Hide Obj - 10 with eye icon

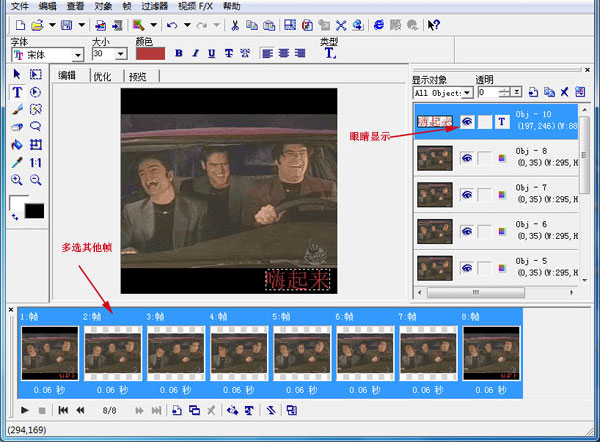coord(467,122)
